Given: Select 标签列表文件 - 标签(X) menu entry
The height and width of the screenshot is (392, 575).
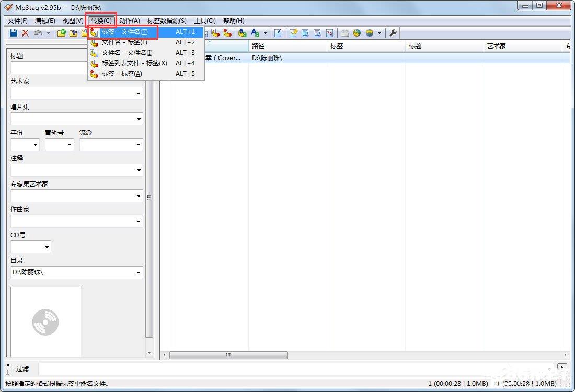Looking at the screenshot, I should point(146,63).
